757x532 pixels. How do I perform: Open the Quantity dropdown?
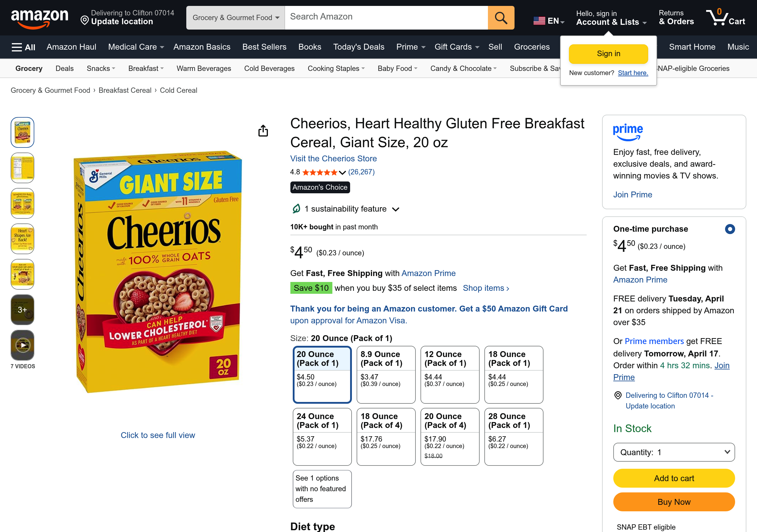click(x=674, y=452)
